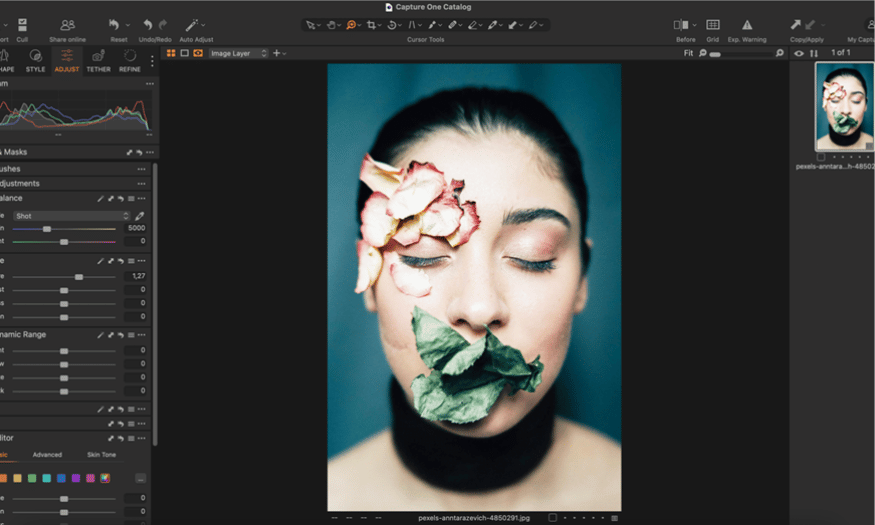Viewport: 875px width, 525px height.
Task: Select the Rotate cursor tool
Action: coord(391,25)
